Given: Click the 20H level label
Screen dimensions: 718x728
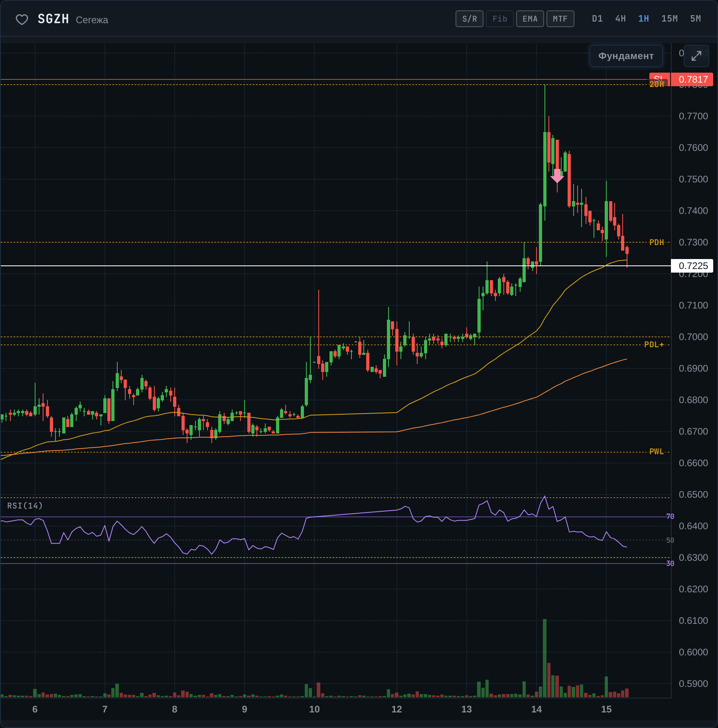Looking at the screenshot, I should coord(657,84).
